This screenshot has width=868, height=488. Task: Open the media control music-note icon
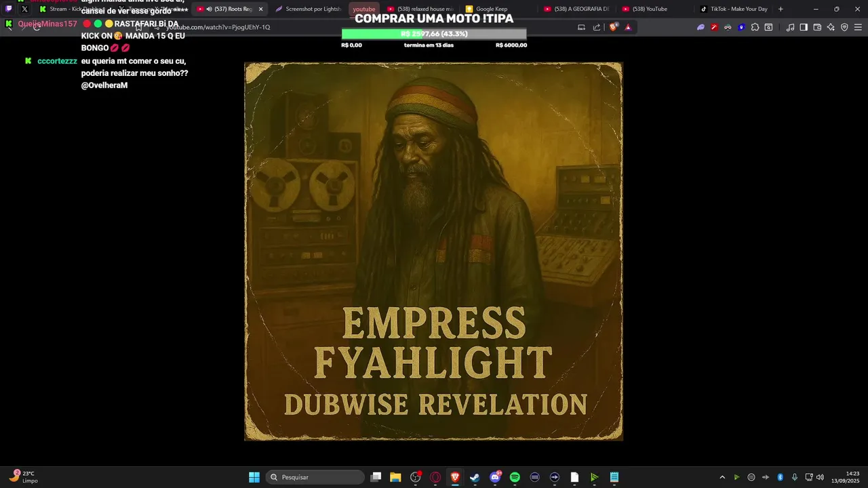click(x=790, y=27)
